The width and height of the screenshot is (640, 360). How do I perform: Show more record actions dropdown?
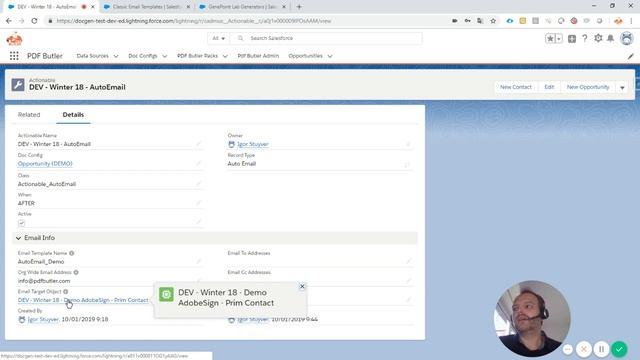[x=622, y=87]
